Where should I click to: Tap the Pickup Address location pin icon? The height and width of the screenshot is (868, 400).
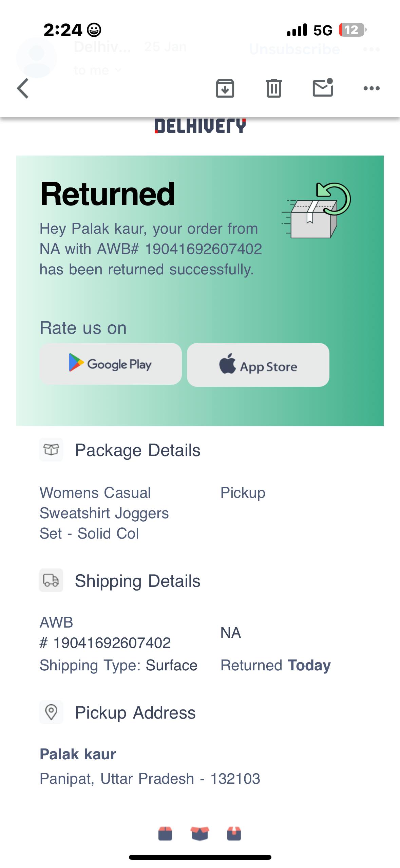coord(51,712)
